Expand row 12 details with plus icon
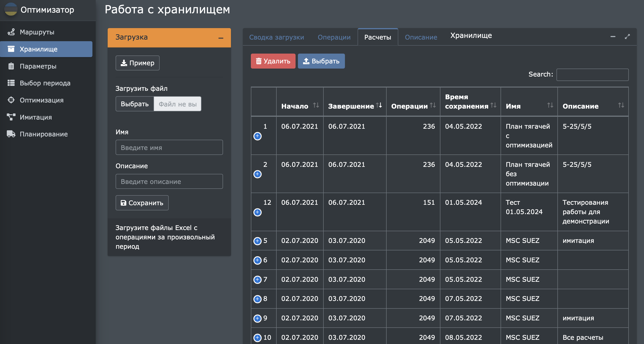The image size is (644, 344). pos(257,212)
